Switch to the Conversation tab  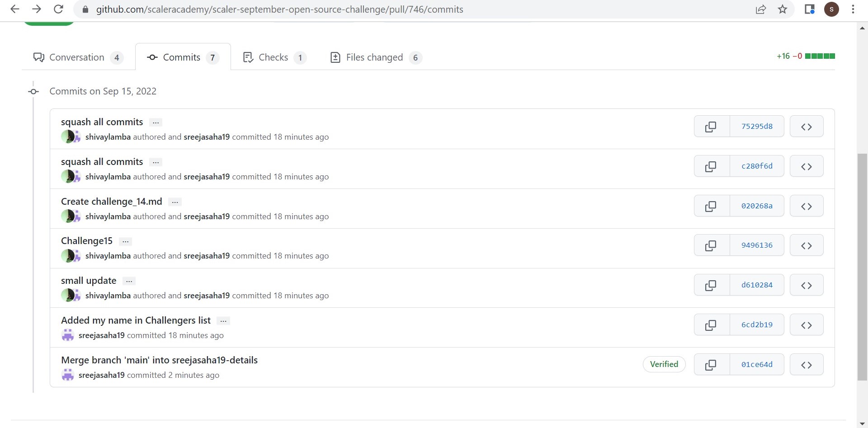click(x=78, y=57)
